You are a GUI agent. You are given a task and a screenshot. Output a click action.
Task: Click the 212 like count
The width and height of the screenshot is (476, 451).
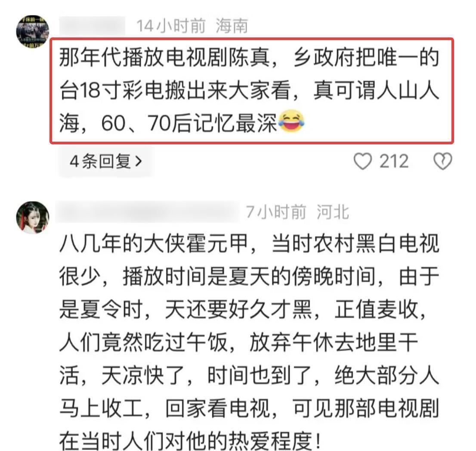coord(394,161)
